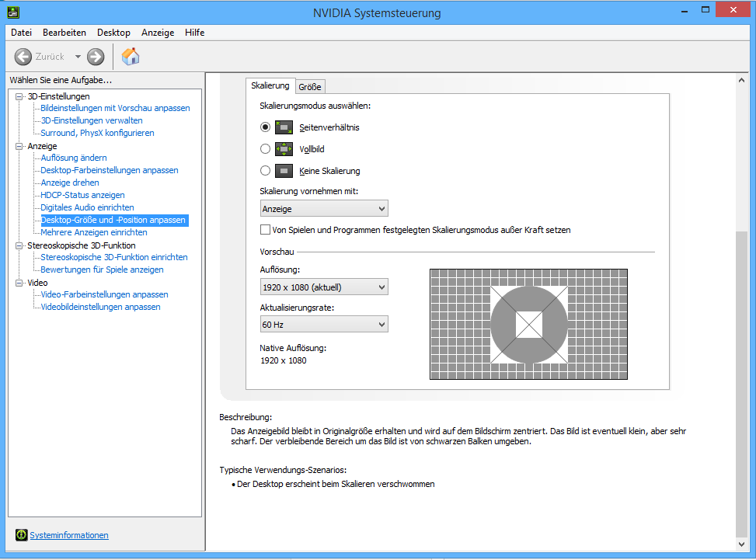
Task: Open the Datei menu
Action: [21, 33]
